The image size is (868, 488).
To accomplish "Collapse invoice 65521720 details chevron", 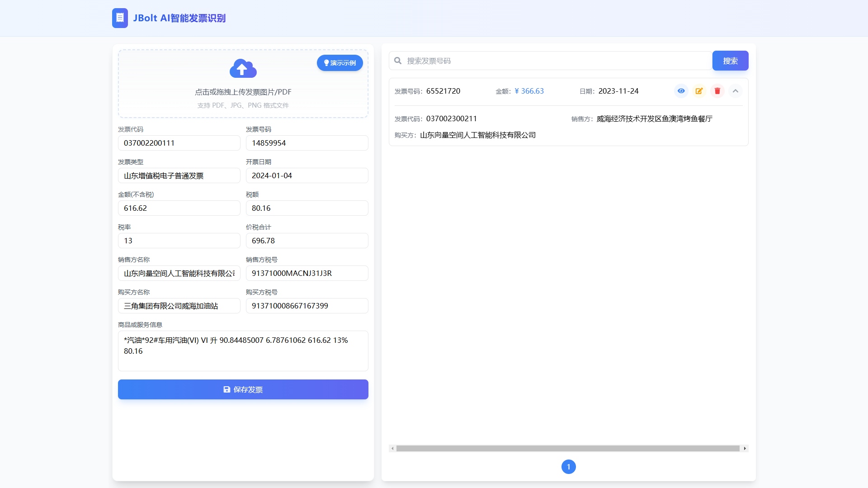I will [x=736, y=91].
